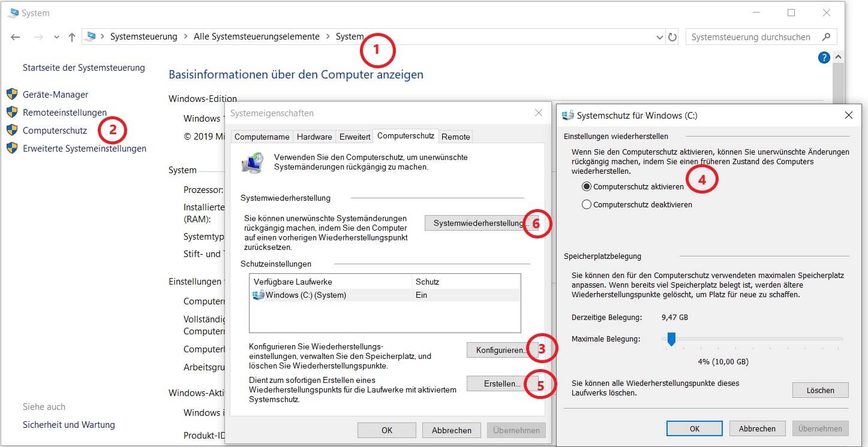Open the Computerschutz link in the sidebar
The image size is (868, 447).
coord(55,130)
